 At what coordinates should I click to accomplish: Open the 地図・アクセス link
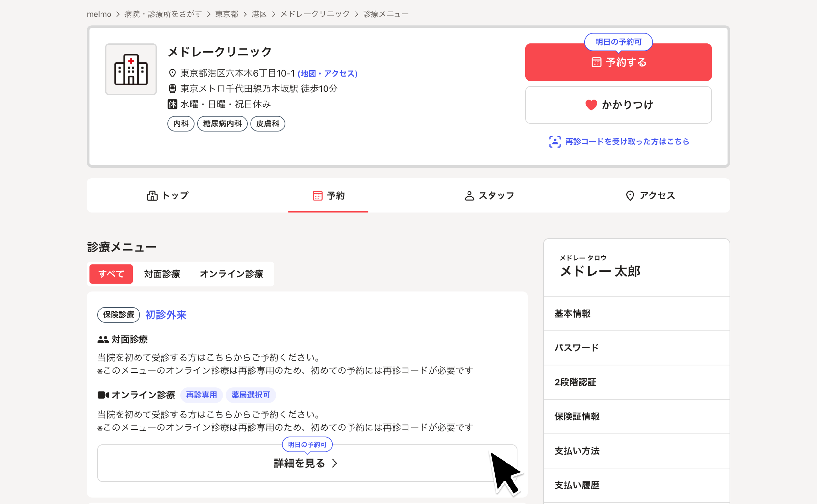(x=327, y=73)
